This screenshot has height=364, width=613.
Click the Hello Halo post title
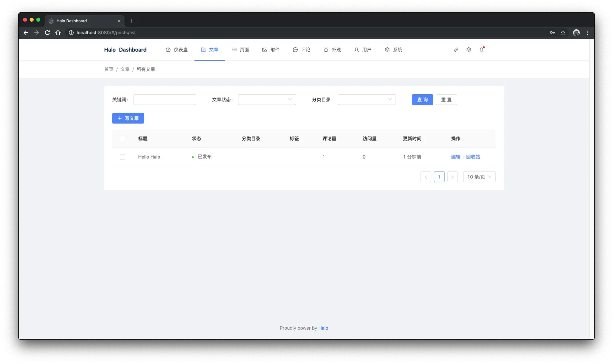coord(149,157)
